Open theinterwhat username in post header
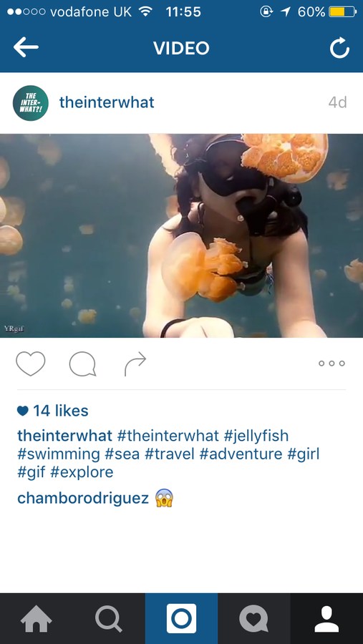Image resolution: width=363 pixels, height=644 pixels. 107,102
